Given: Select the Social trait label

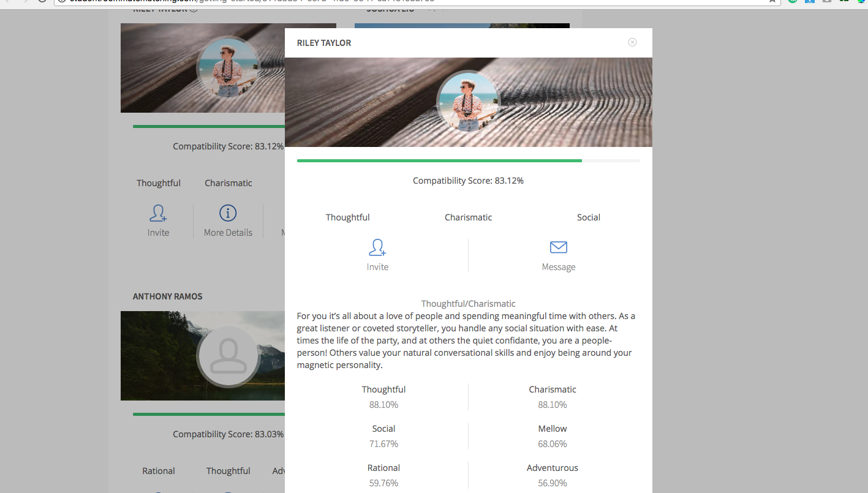Looking at the screenshot, I should tap(589, 217).
